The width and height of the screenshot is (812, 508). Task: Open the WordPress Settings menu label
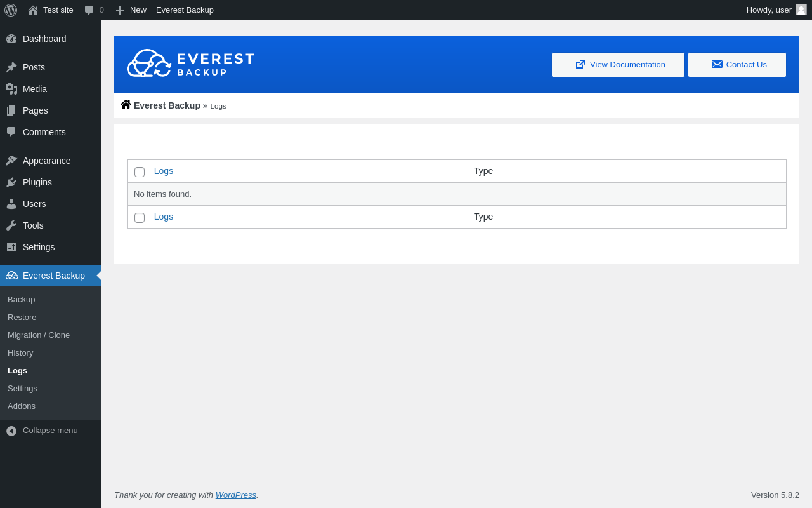(39, 247)
